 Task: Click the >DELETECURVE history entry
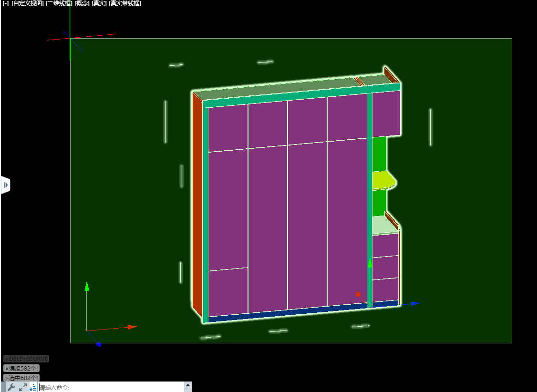[26, 359]
